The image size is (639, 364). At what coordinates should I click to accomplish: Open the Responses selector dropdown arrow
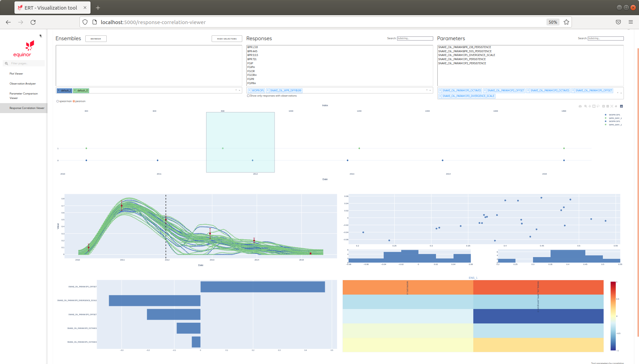point(430,90)
